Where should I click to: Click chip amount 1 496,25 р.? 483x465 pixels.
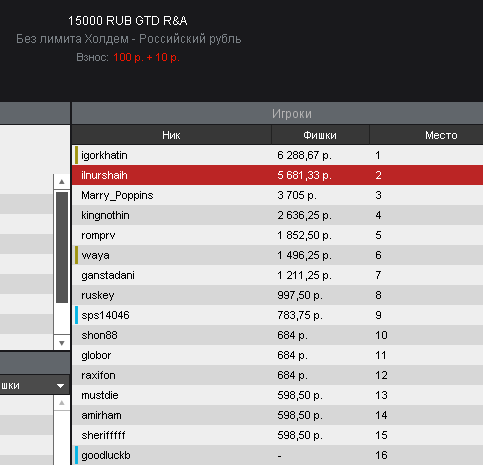click(304, 255)
